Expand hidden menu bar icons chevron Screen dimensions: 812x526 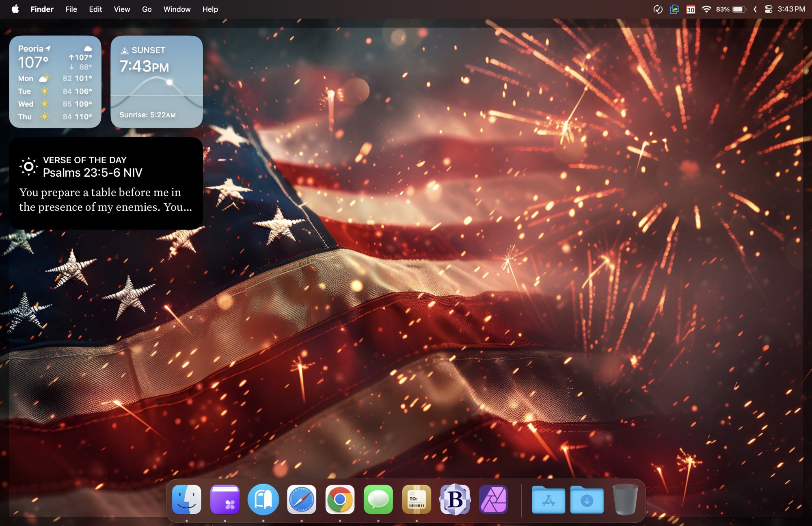pos(755,9)
